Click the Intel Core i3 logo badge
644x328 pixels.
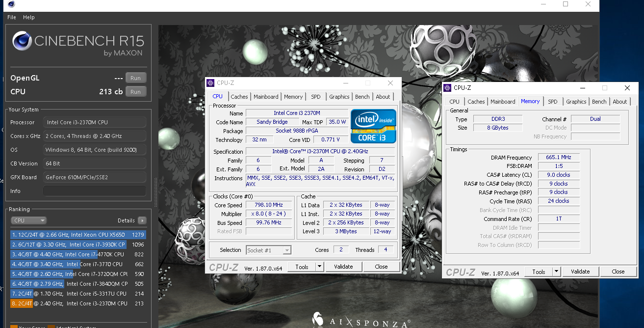[373, 126]
